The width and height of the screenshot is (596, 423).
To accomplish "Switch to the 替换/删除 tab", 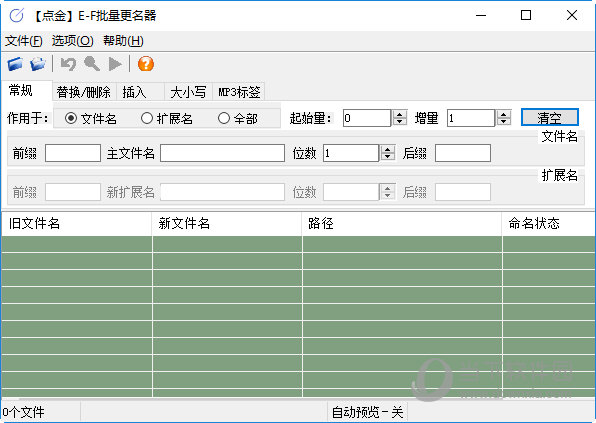I will tap(84, 92).
